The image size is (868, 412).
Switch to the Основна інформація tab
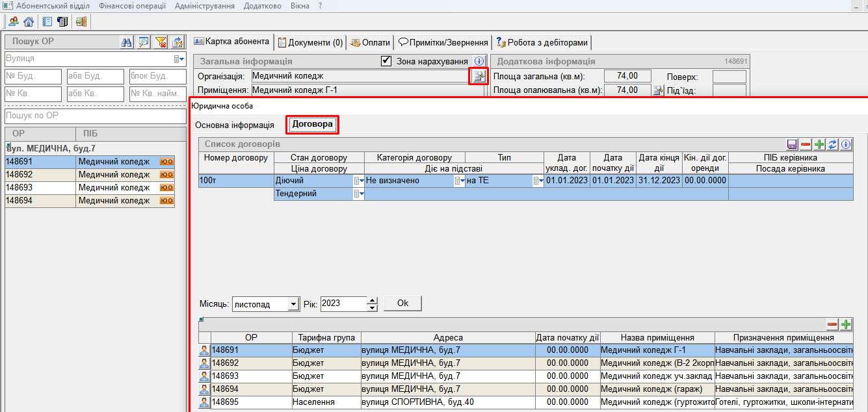[x=235, y=125]
